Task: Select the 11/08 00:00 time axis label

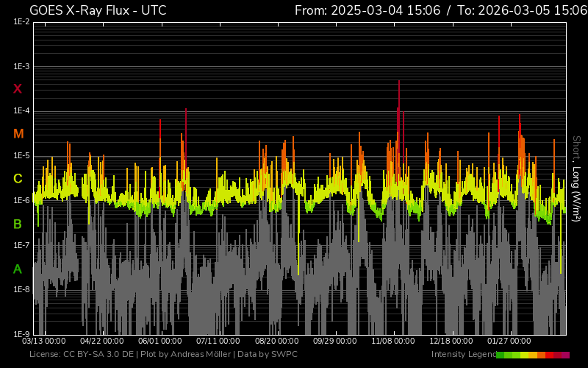Action: (x=392, y=341)
